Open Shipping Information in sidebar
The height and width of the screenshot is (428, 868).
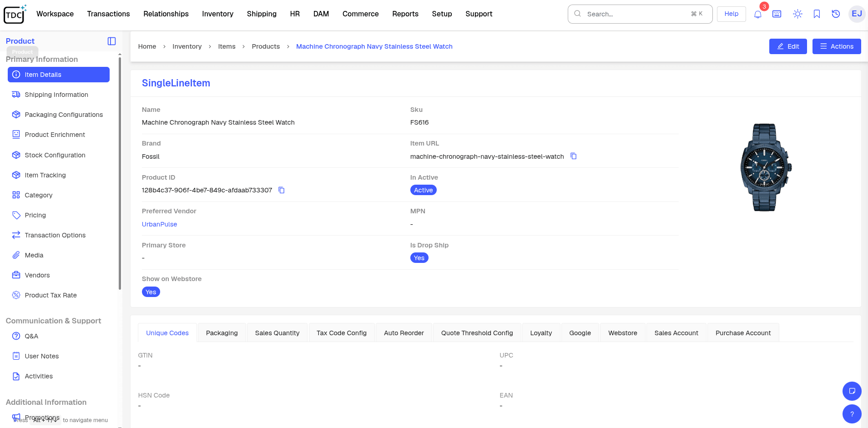pyautogui.click(x=59, y=95)
